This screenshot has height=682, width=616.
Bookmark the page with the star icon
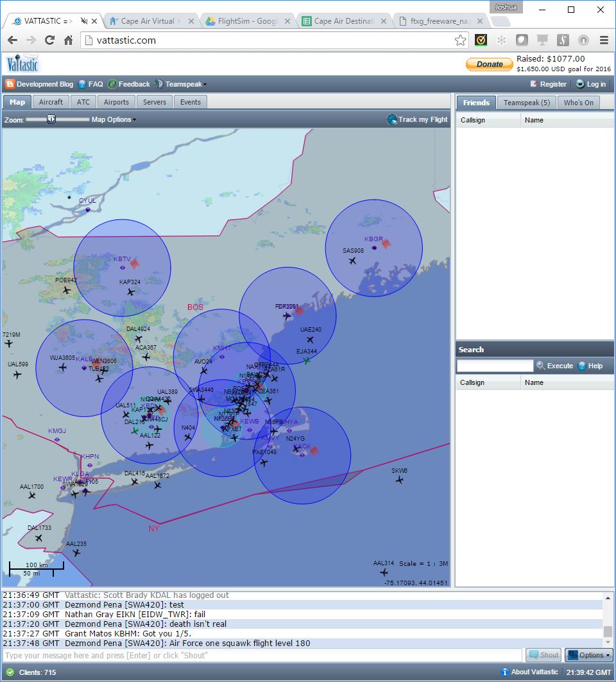point(460,40)
